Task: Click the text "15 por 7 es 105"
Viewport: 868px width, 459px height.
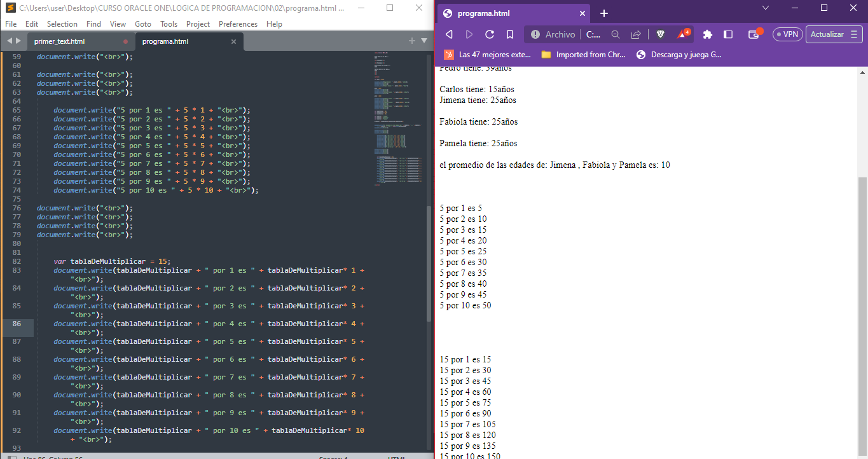Action: [x=468, y=425]
